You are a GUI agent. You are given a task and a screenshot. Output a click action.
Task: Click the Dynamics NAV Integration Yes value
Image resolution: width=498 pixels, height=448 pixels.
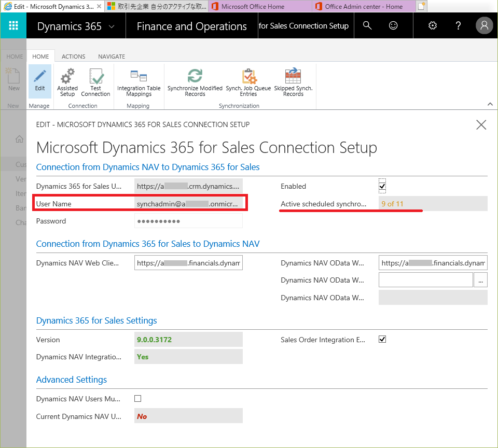coord(143,357)
